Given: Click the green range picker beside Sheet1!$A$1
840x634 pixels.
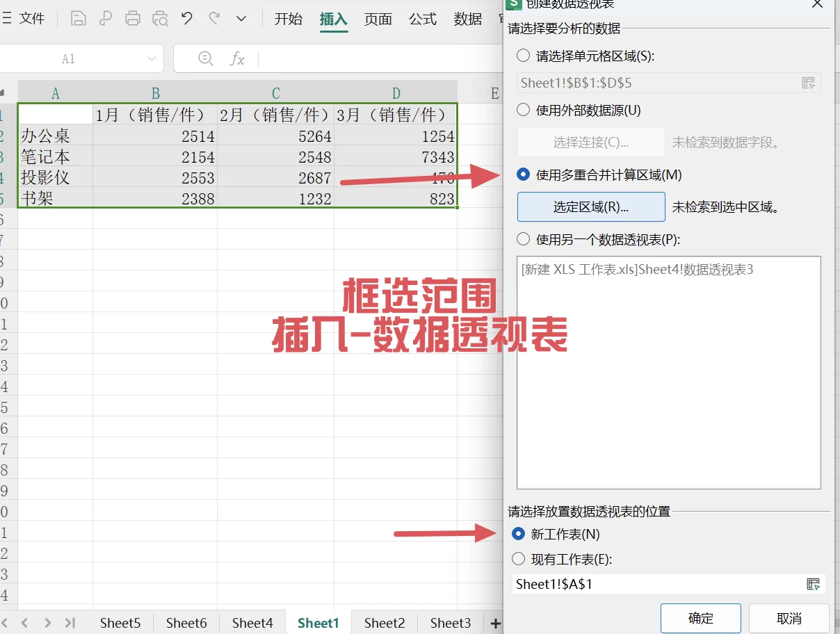Looking at the screenshot, I should [x=812, y=584].
